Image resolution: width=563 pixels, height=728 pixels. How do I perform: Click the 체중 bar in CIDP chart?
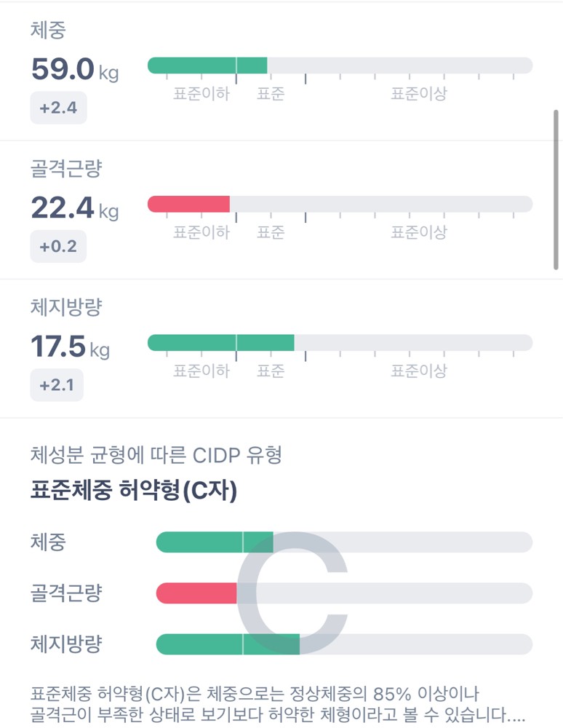pos(215,542)
